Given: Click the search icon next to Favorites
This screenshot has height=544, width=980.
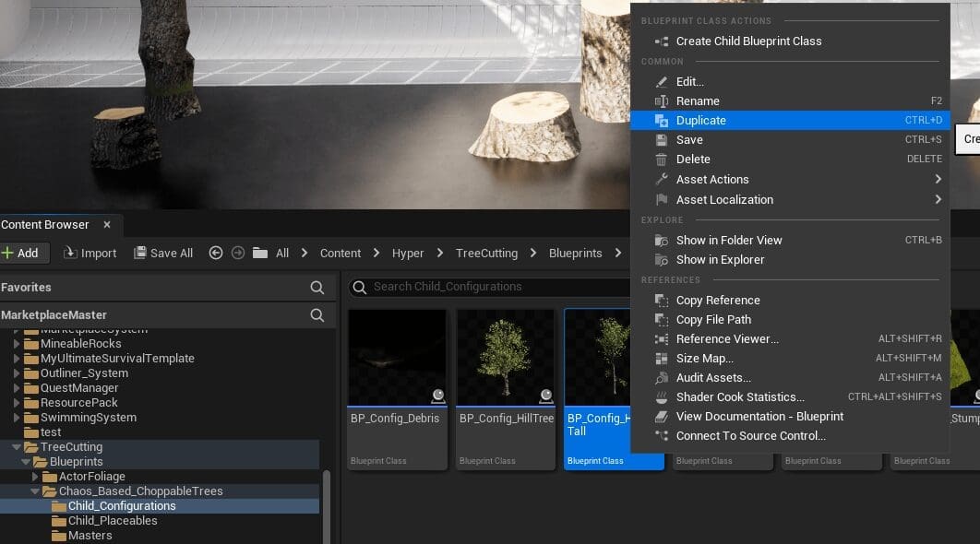Looking at the screenshot, I should tap(317, 288).
